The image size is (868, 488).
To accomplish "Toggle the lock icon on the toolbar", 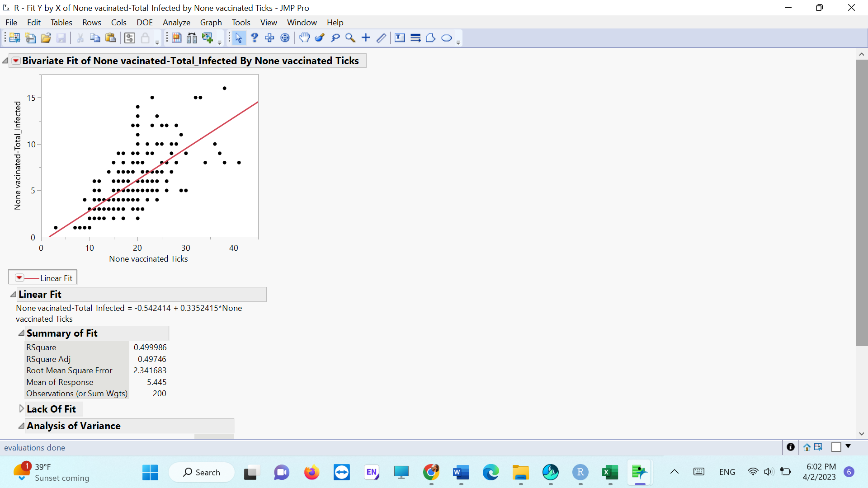I will tap(146, 38).
